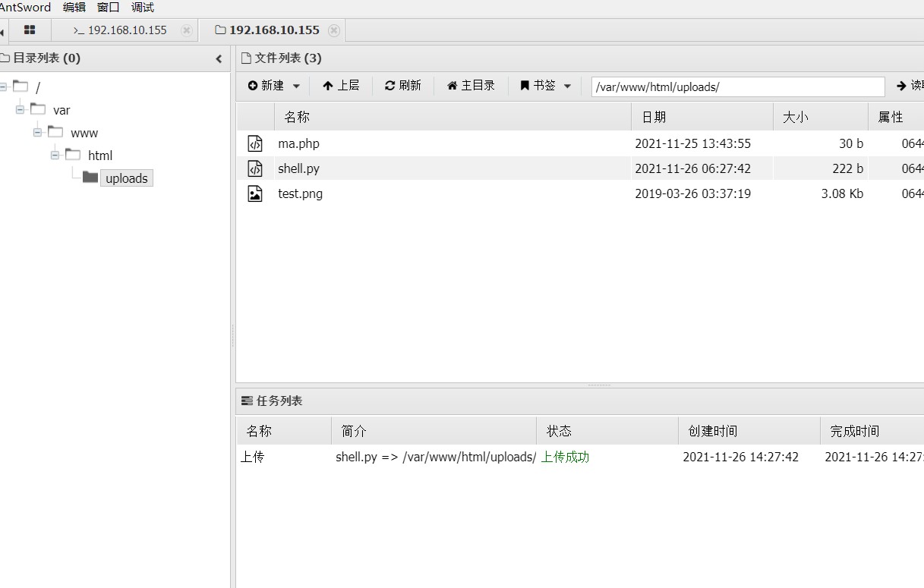Image resolution: width=924 pixels, height=588 pixels.
Task: Sort files by 名称 column
Action: pyautogui.click(x=453, y=117)
